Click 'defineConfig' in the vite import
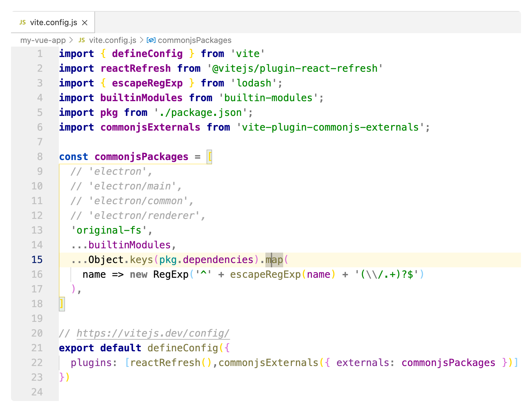The width and height of the screenshot is (532, 412). point(147,54)
